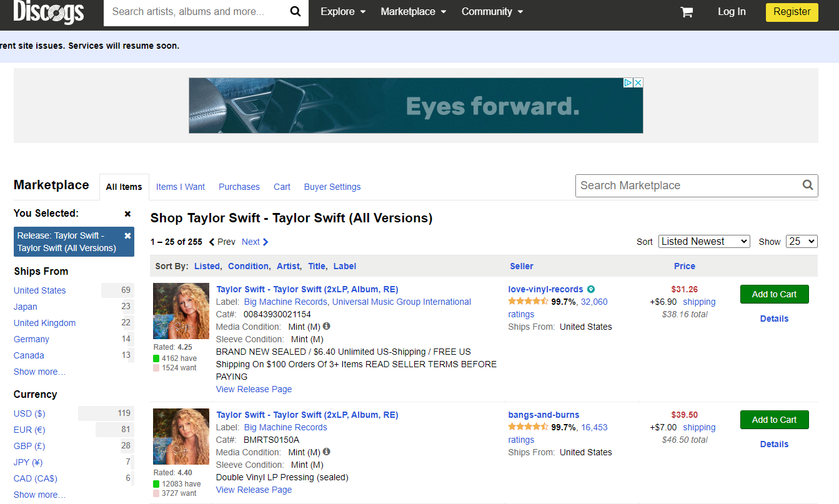Image resolution: width=839 pixels, height=504 pixels.
Task: Open the Purchases tab
Action: click(239, 187)
